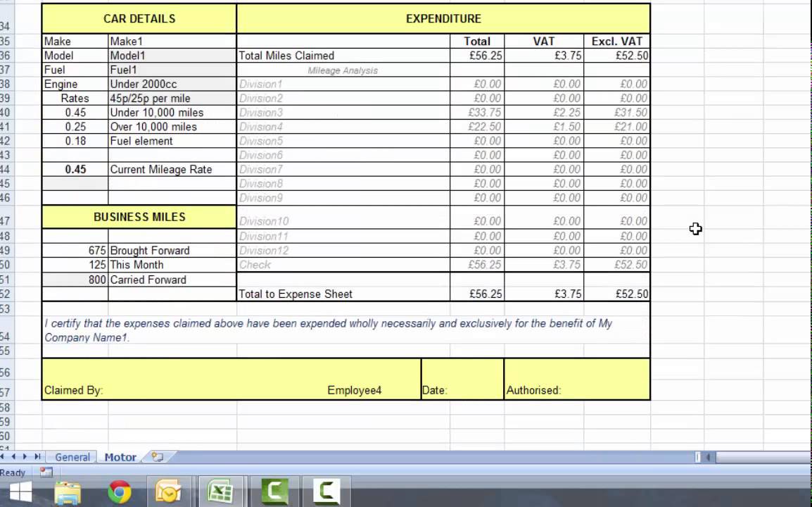This screenshot has height=507, width=812.
Task: Click the macro record icon in status bar
Action: pyautogui.click(x=46, y=472)
